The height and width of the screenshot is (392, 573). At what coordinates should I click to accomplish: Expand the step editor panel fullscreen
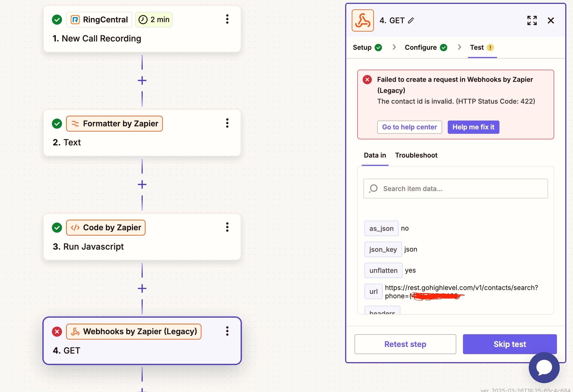click(532, 20)
